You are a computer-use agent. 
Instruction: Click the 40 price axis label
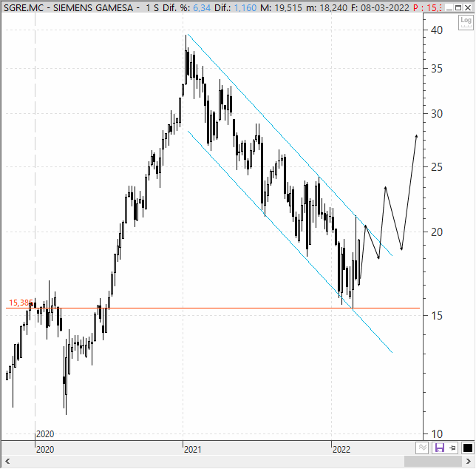point(437,30)
